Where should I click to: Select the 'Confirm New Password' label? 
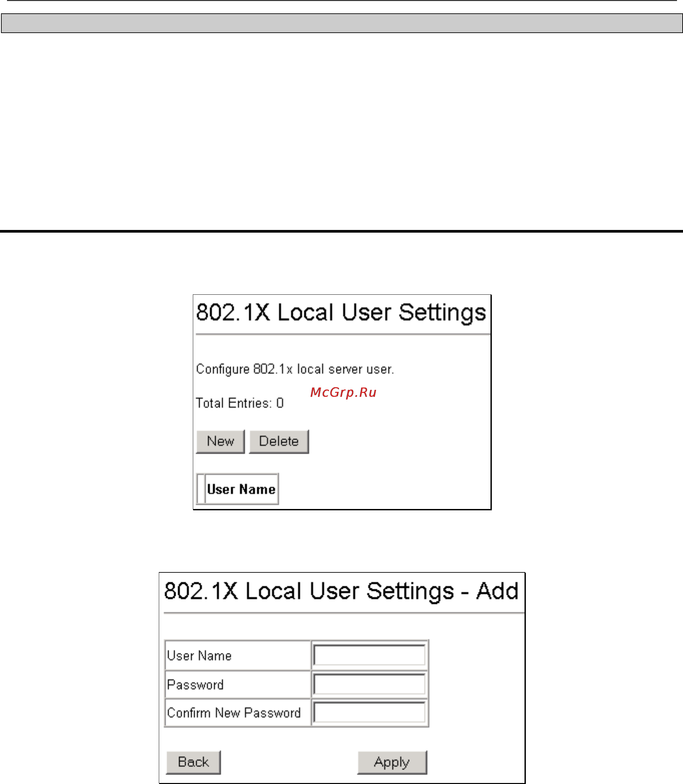pyautogui.click(x=234, y=713)
